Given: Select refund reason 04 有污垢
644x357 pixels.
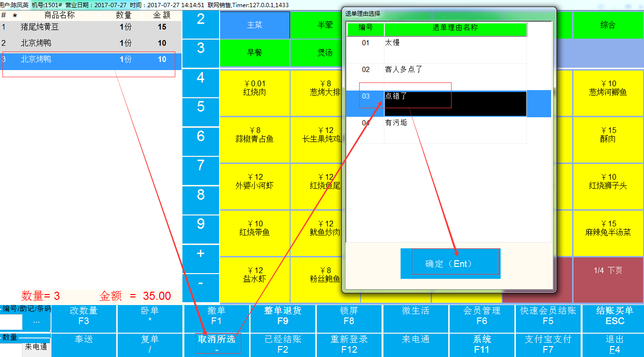Looking at the screenshot, I should pyautogui.click(x=437, y=130).
